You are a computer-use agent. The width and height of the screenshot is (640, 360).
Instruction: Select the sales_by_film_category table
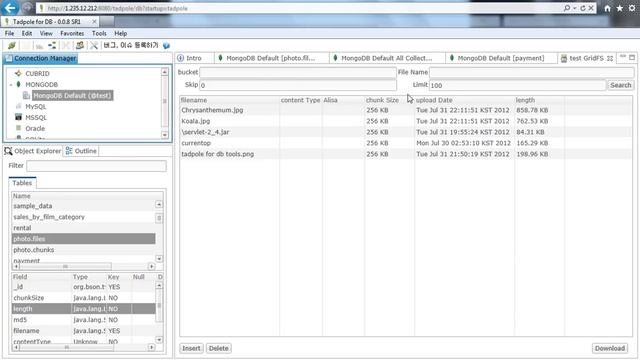click(84, 217)
